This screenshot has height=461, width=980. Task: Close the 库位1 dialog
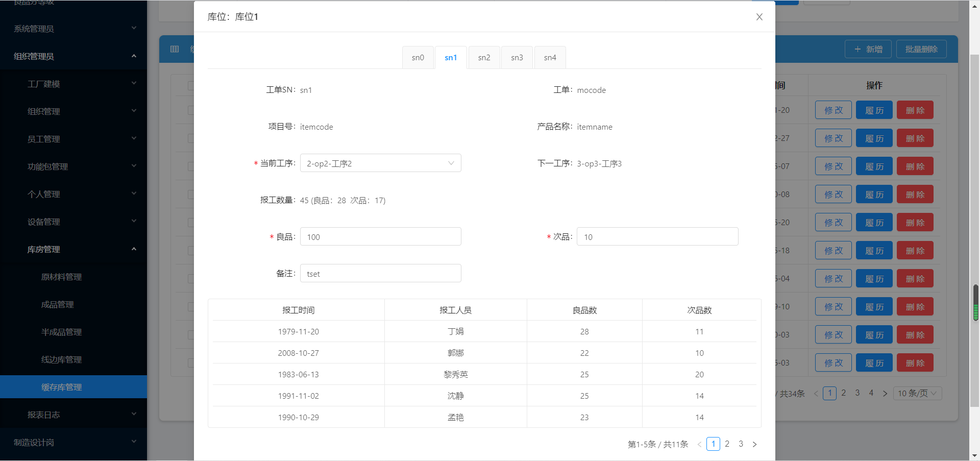tap(759, 17)
